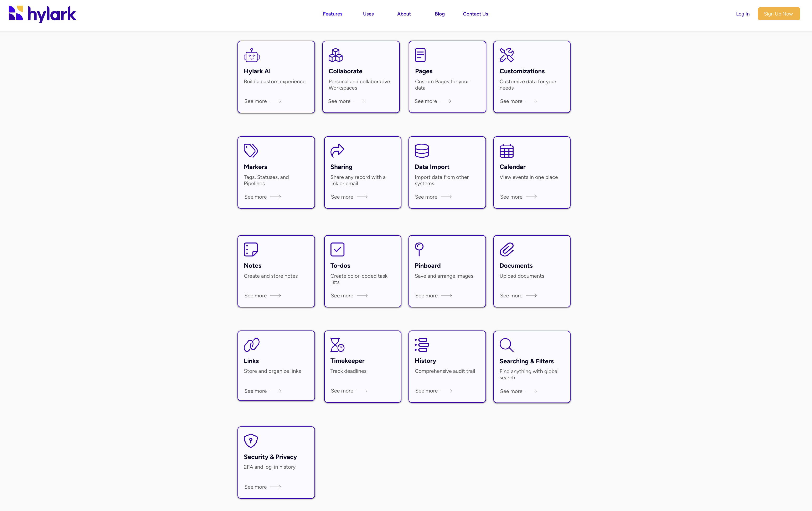Screen dimensions: 812x511
Task: Click the Timekeeper hourglass icon
Action: pyautogui.click(x=337, y=345)
